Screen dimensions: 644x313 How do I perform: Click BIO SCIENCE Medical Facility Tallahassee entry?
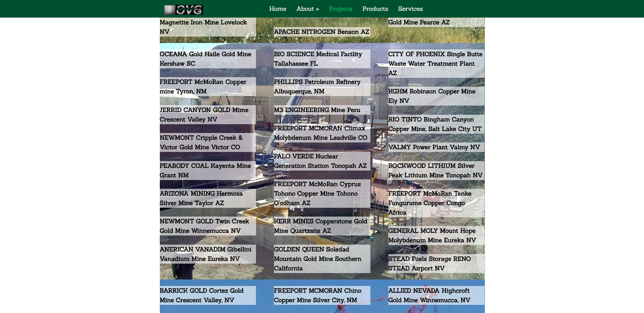point(322,59)
